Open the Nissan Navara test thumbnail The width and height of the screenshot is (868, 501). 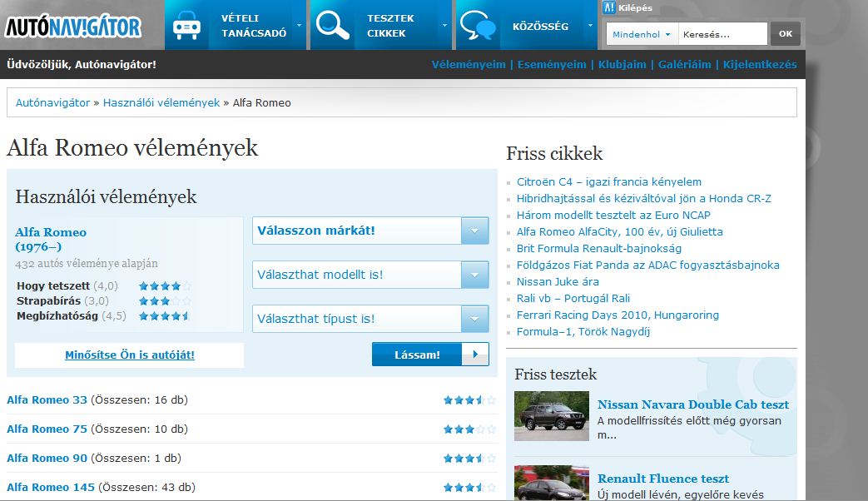[x=551, y=416]
